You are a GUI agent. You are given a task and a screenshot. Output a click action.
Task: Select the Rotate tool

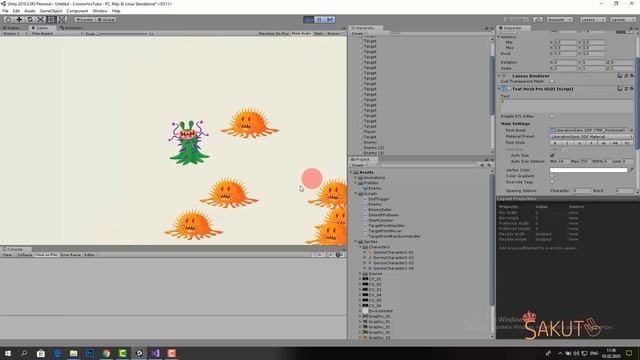click(x=30, y=20)
